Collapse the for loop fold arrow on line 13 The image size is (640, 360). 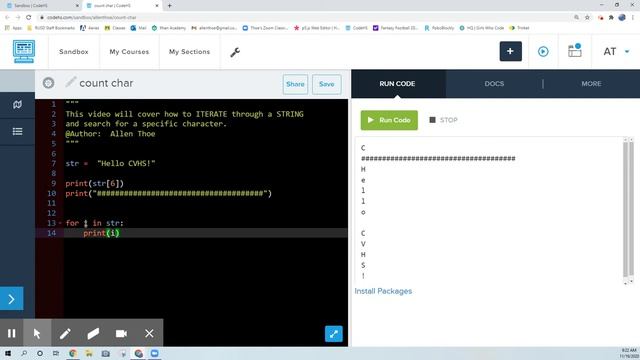point(60,223)
